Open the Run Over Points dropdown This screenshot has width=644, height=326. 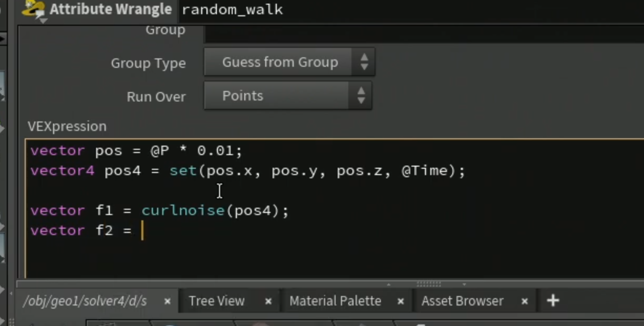click(288, 96)
